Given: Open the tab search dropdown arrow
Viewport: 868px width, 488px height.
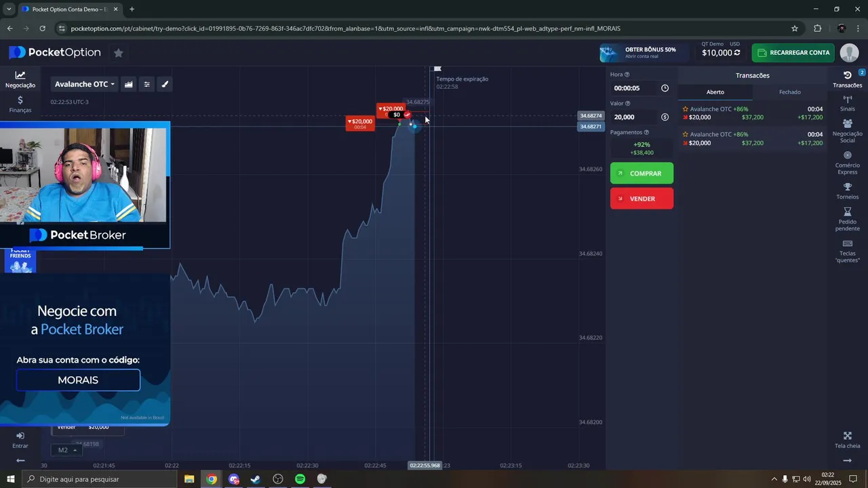Looking at the screenshot, I should click(9, 9).
